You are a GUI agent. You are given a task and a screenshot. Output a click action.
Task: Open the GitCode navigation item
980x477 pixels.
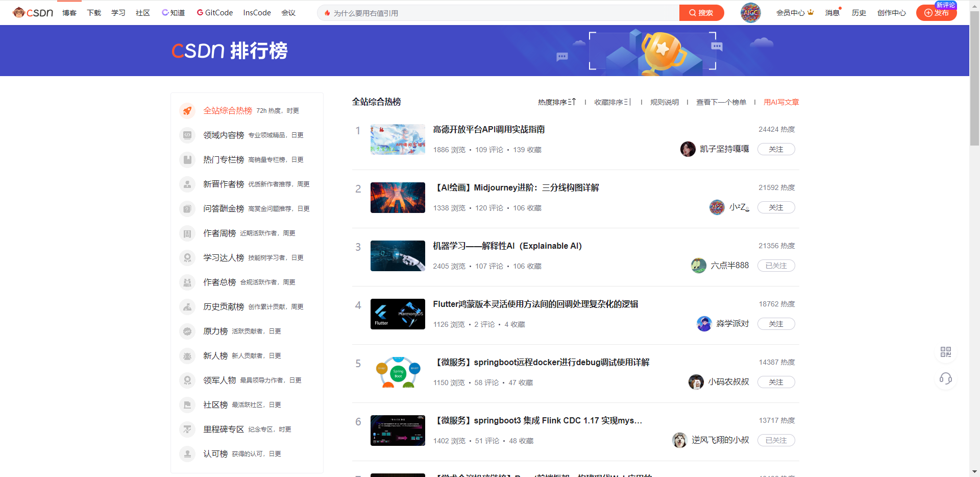coord(215,13)
